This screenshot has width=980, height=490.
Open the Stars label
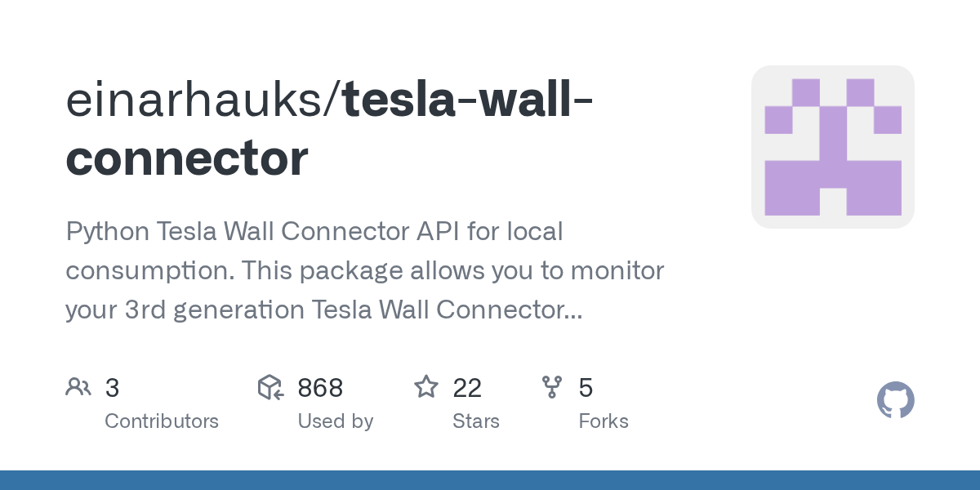coord(475,421)
